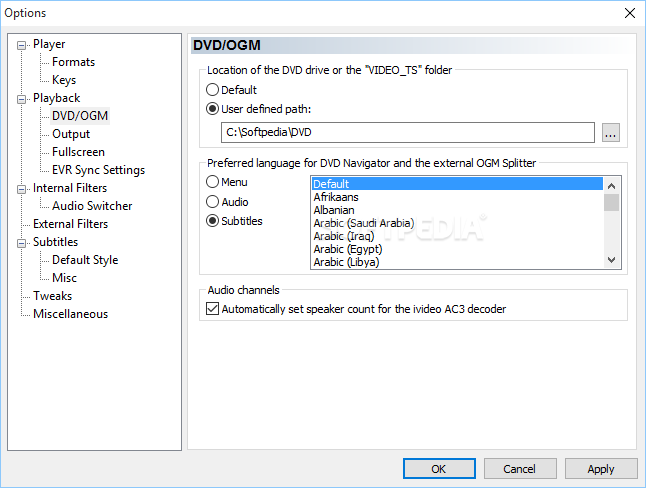Toggle automatic speaker count for AC3 decoder
Viewport: 646px width, 488px height.
212,309
